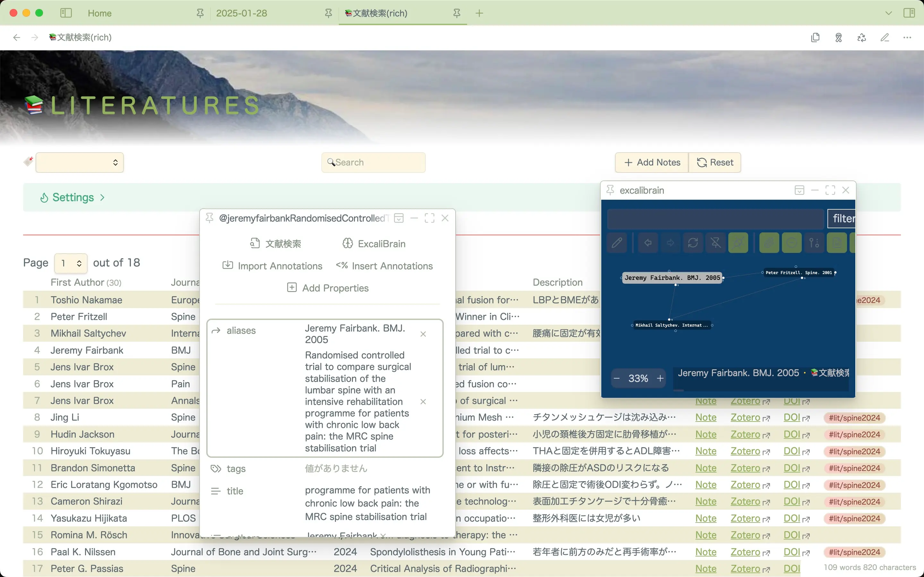Expand the Settings callout section
The width and height of the screenshot is (924, 577).
[73, 197]
